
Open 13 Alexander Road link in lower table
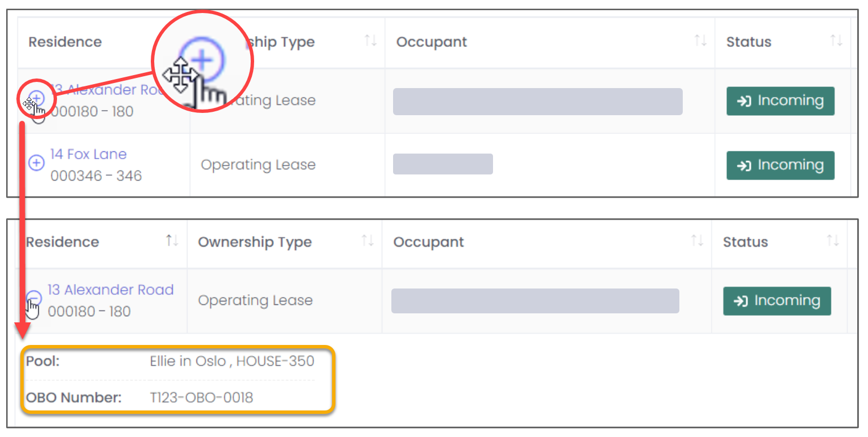point(111,290)
